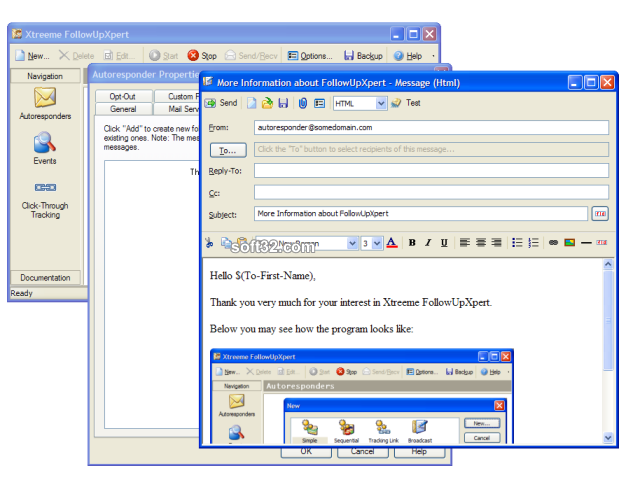Cut selection with scissors icon
640x480 pixels.
click(x=209, y=243)
